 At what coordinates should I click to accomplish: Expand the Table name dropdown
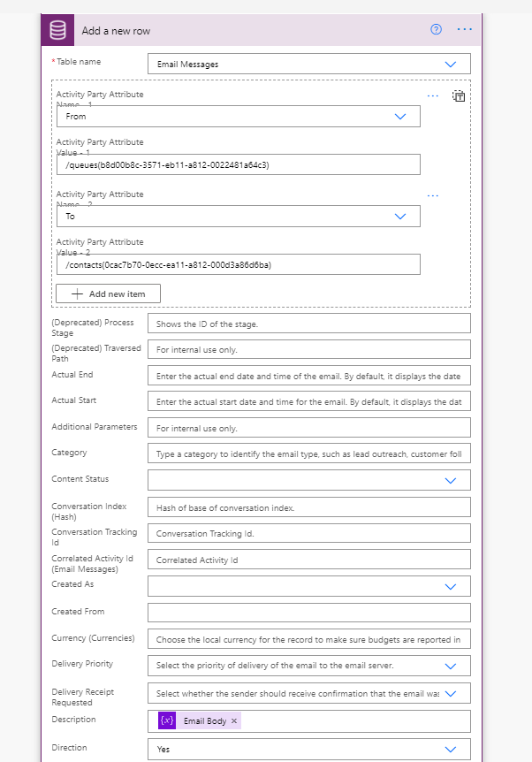451,64
